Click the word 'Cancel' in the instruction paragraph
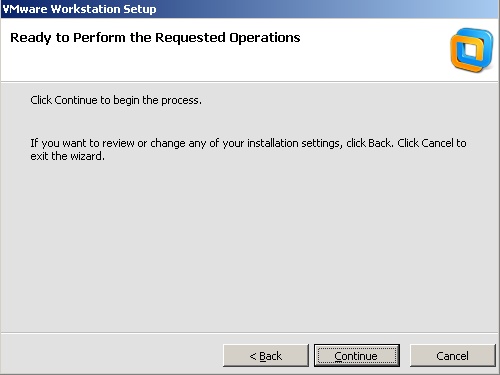Image resolution: width=500 pixels, height=375 pixels. point(437,143)
